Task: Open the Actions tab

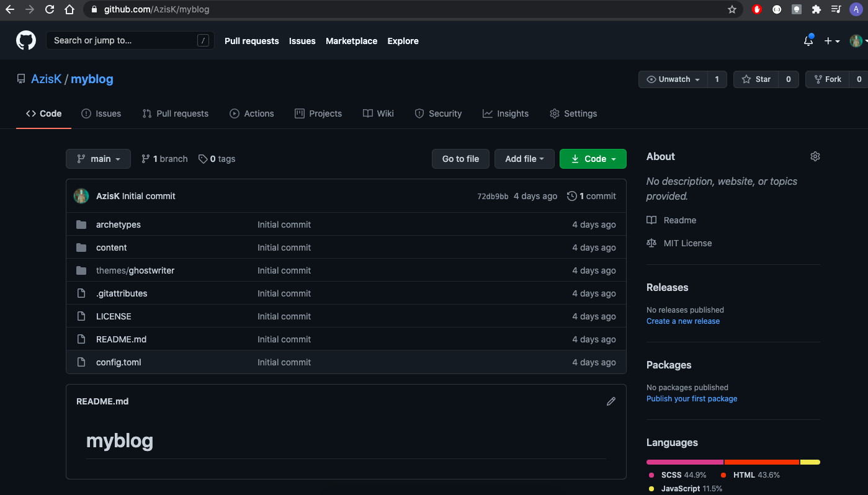Action: pos(251,114)
